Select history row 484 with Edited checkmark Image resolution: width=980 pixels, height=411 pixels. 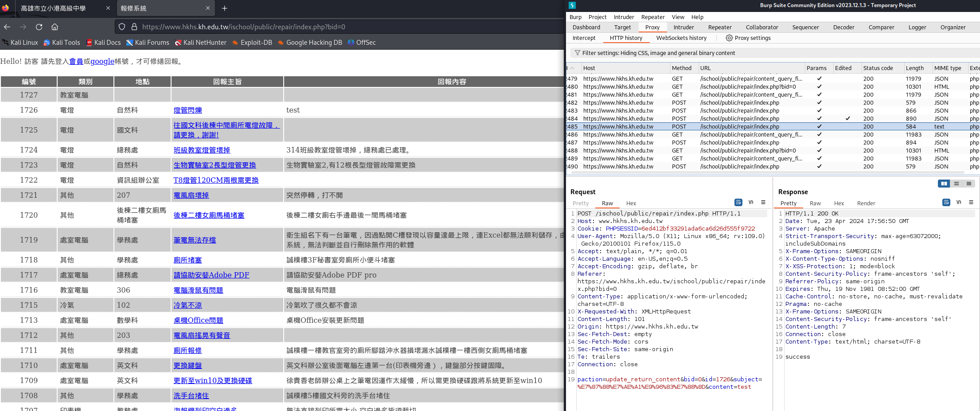[x=773, y=118]
